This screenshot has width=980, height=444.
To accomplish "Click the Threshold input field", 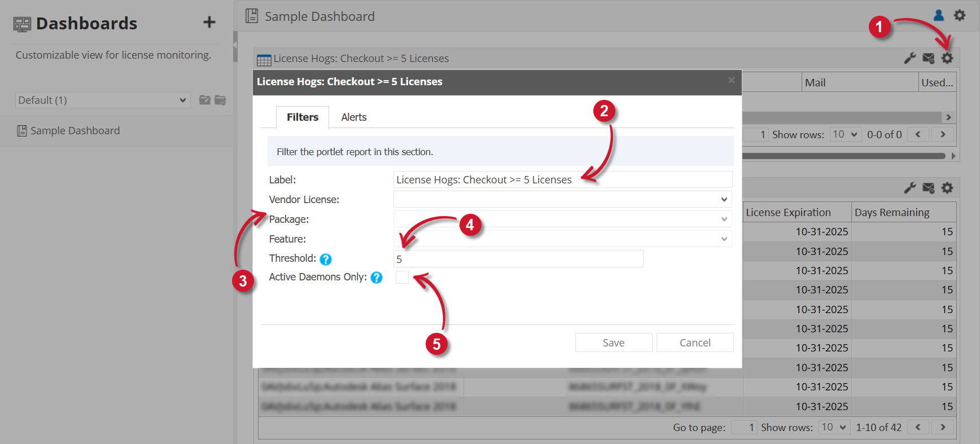I will click(518, 259).
